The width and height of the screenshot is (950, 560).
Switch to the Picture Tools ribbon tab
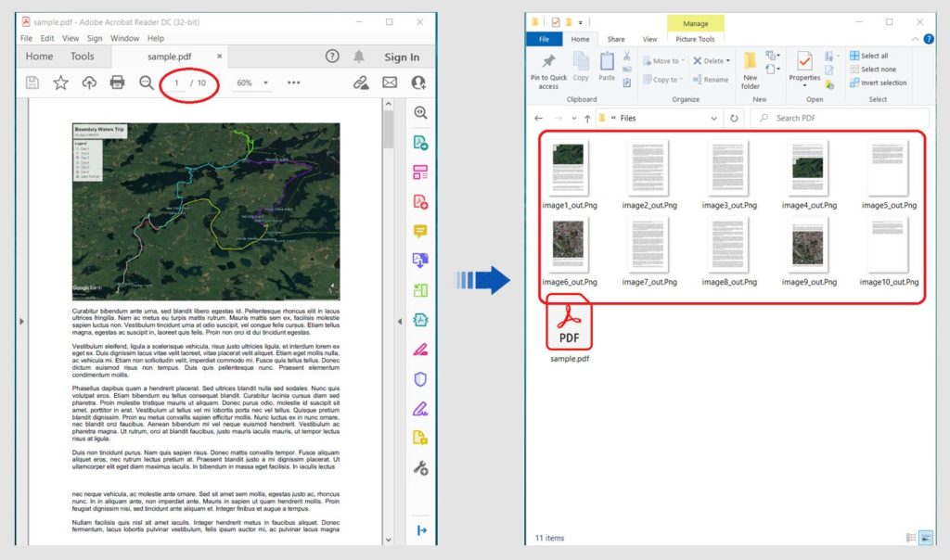pos(694,41)
